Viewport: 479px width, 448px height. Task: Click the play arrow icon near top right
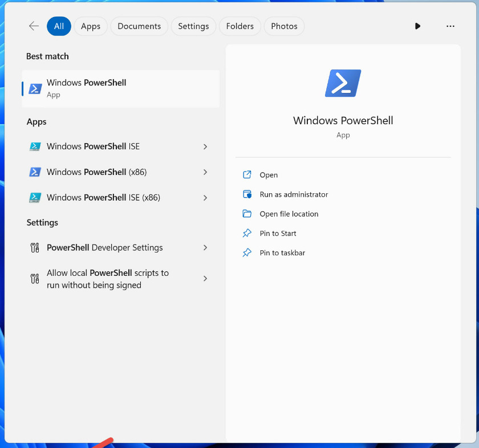418,26
